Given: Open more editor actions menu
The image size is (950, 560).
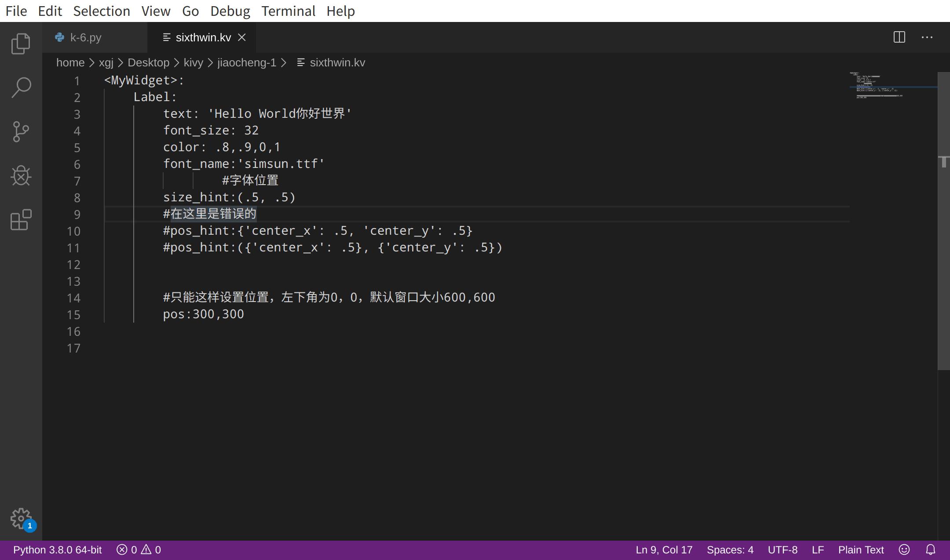Looking at the screenshot, I should coord(927,37).
